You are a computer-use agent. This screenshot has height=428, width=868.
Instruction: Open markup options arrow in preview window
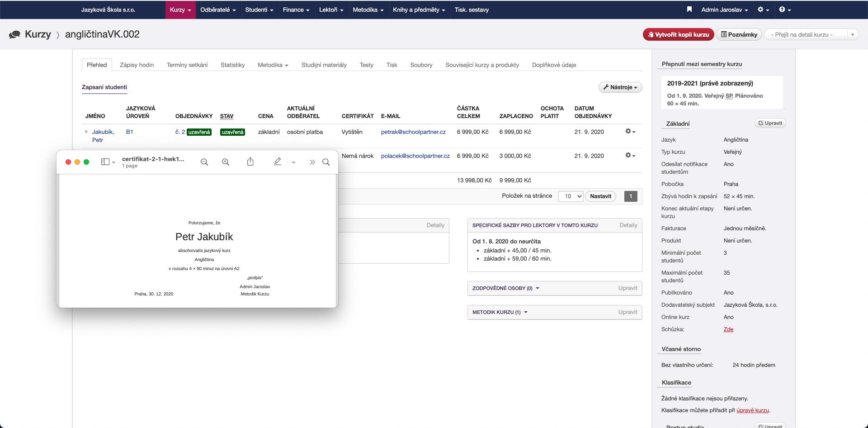point(293,162)
